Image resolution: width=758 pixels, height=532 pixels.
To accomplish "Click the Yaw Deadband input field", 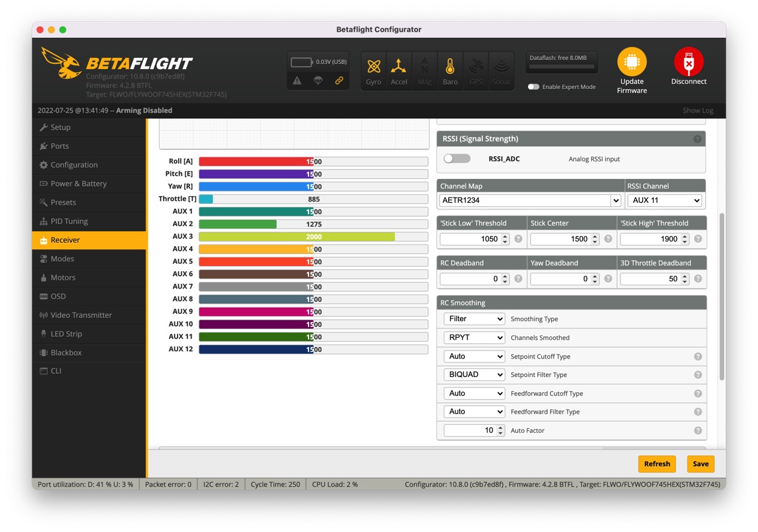I will click(x=565, y=279).
